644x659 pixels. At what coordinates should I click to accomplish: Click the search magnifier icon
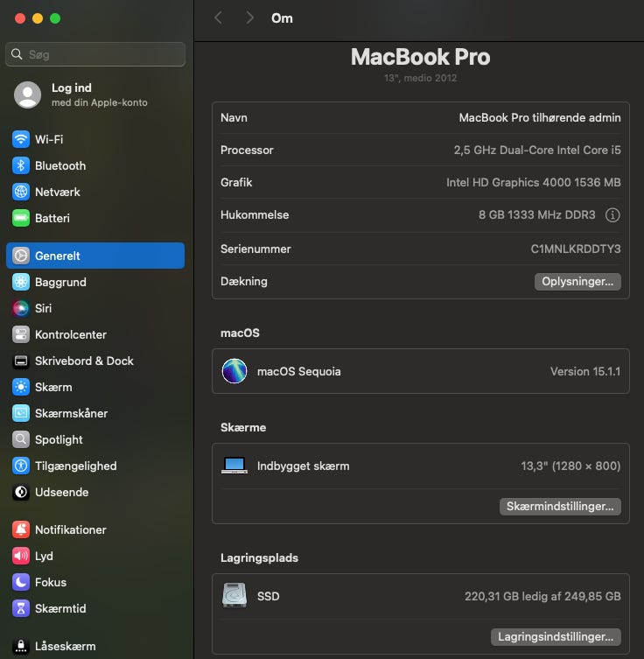tap(17, 54)
